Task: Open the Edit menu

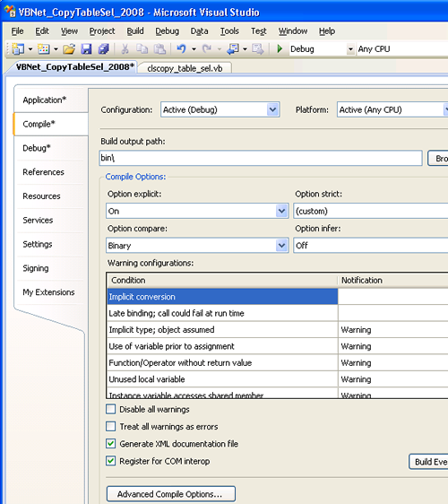Action: pos(42,30)
